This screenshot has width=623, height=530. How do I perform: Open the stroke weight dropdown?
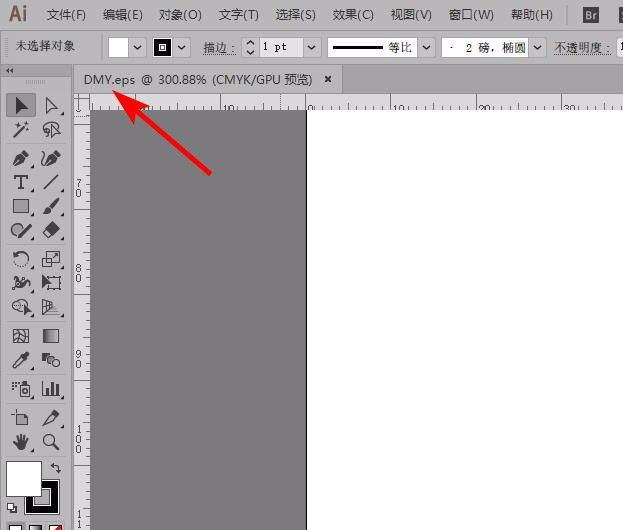coord(312,48)
